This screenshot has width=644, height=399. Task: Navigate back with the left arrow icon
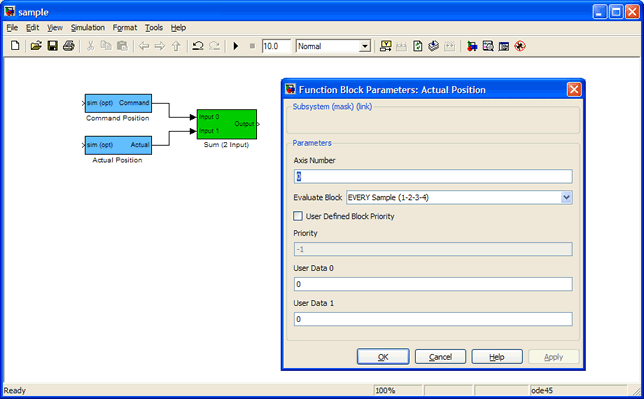[x=144, y=46]
